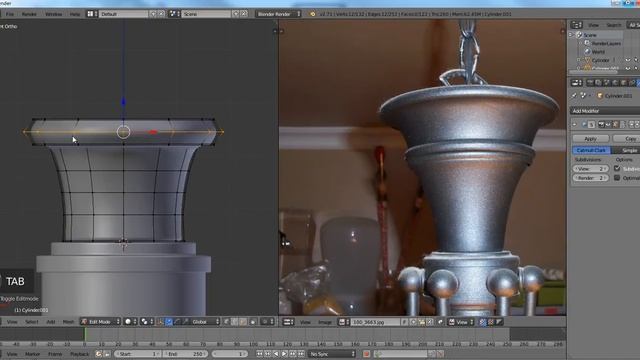Open the File menu
The width and height of the screenshot is (640, 360).
pyautogui.click(x=10, y=14)
